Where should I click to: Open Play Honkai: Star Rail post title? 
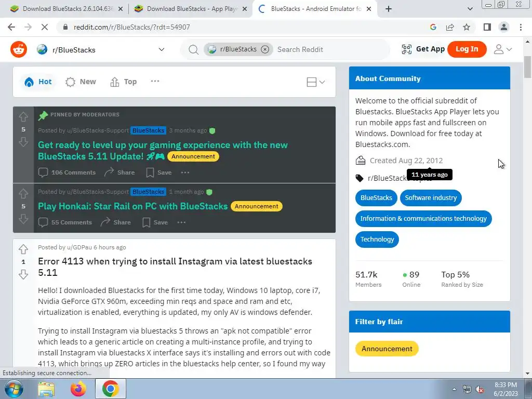(132, 206)
